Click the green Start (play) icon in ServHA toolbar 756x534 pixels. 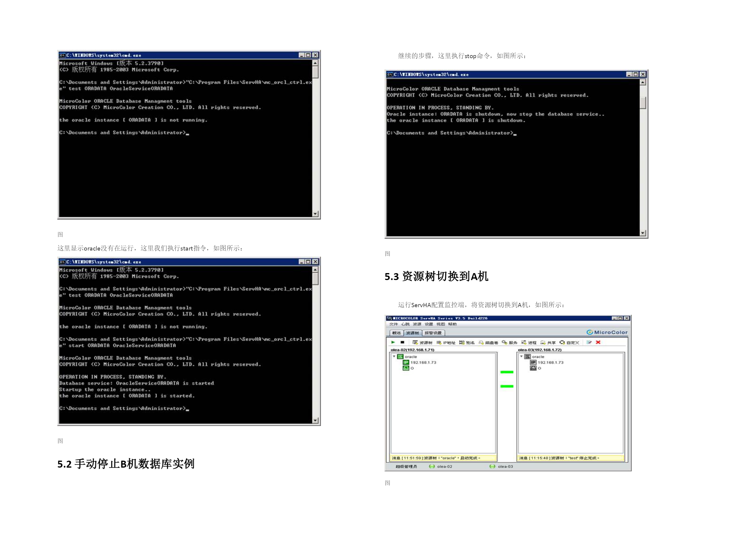tap(393, 342)
